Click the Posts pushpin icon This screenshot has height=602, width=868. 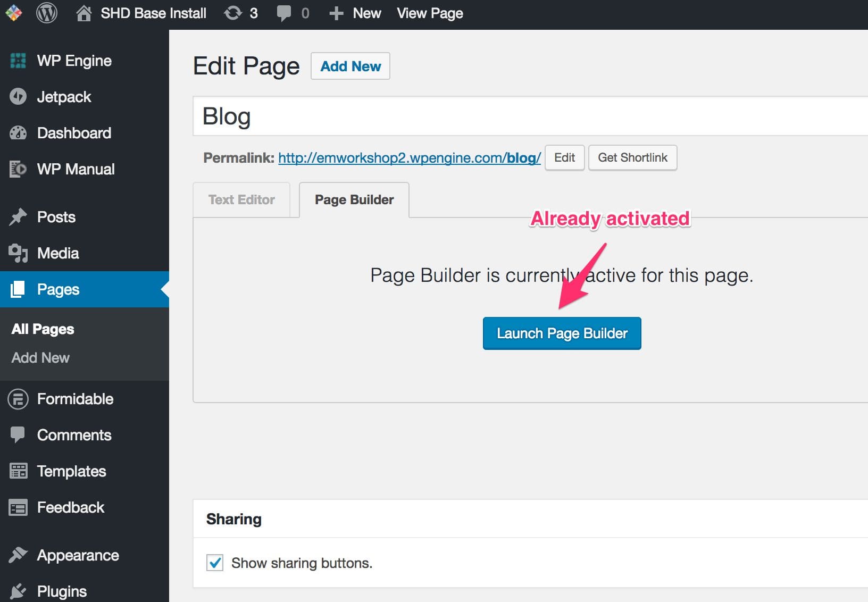click(18, 217)
